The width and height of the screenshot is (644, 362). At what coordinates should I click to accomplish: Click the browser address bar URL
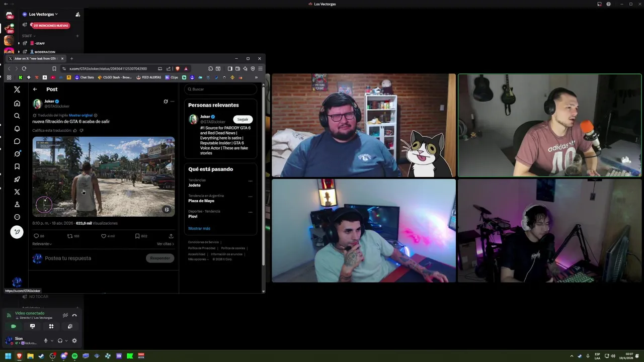click(x=108, y=68)
